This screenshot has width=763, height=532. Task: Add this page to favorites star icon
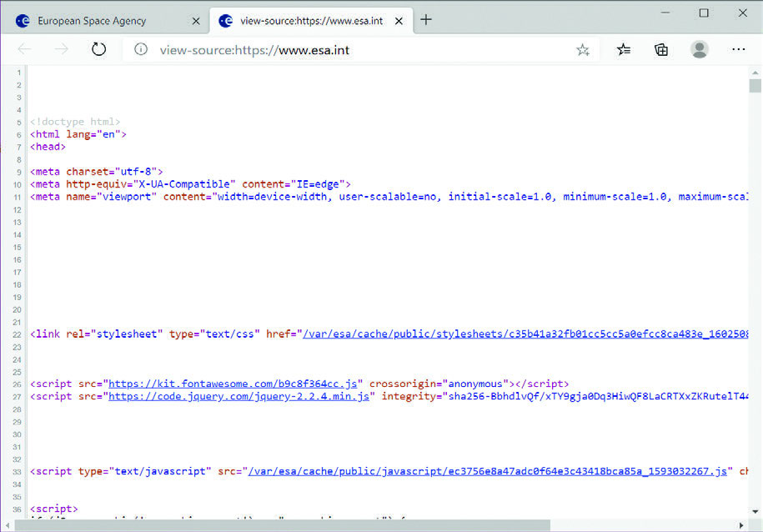(582, 50)
